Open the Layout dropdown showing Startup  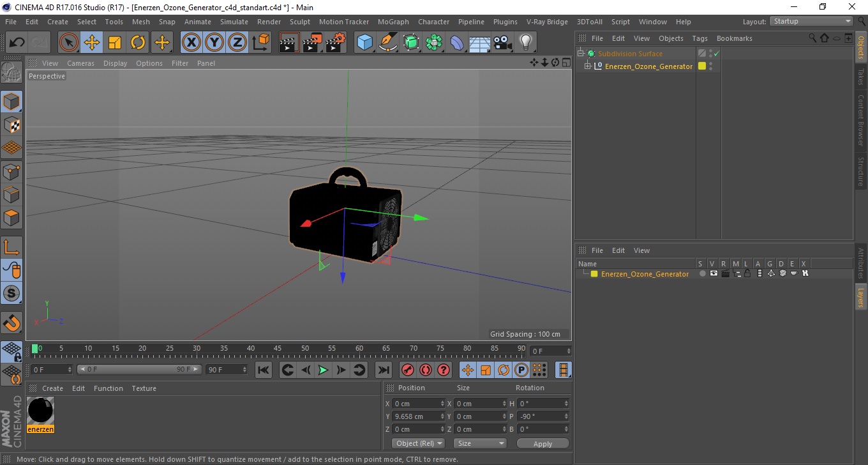point(811,21)
